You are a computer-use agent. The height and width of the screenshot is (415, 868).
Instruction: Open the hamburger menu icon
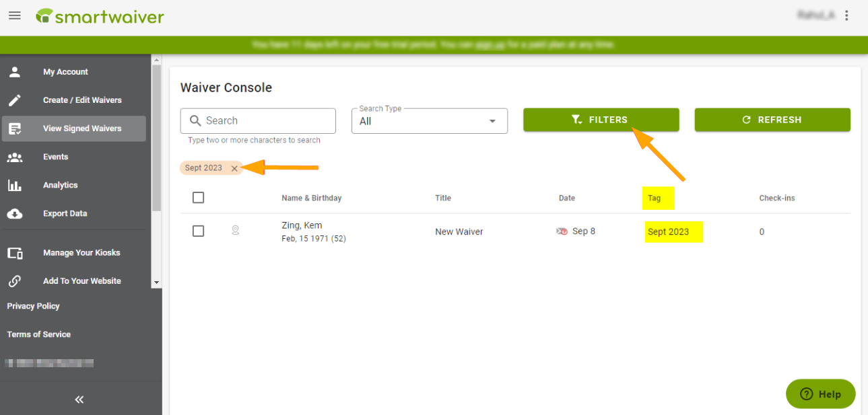coord(14,15)
